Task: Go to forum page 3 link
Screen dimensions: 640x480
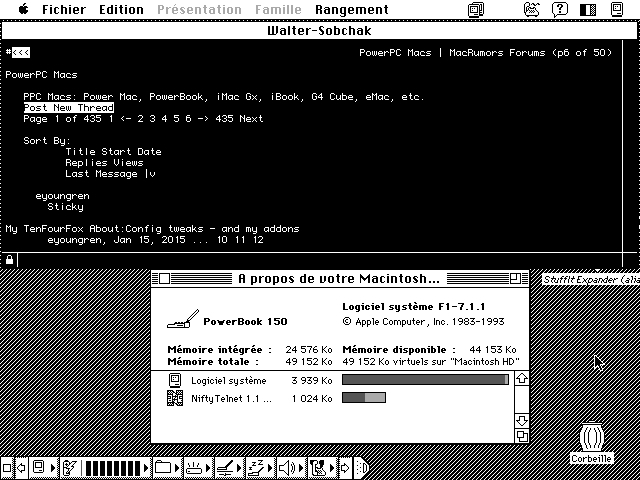Action: click(152, 119)
